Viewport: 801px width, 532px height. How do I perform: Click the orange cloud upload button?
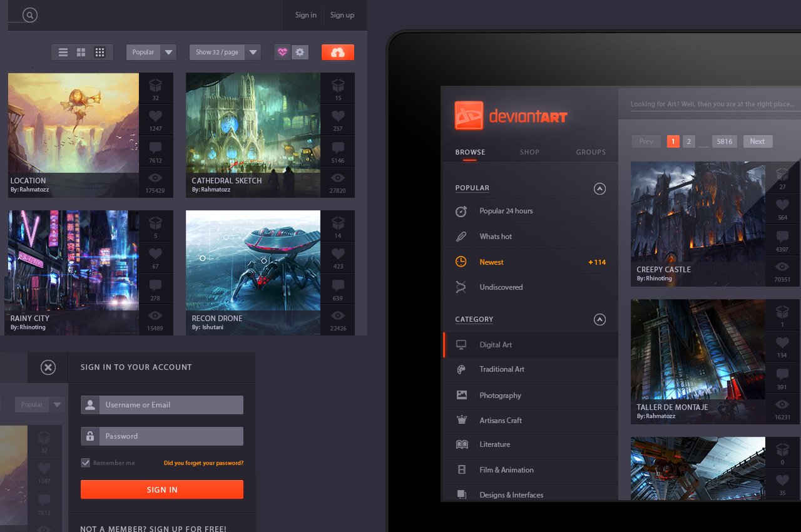338,53
